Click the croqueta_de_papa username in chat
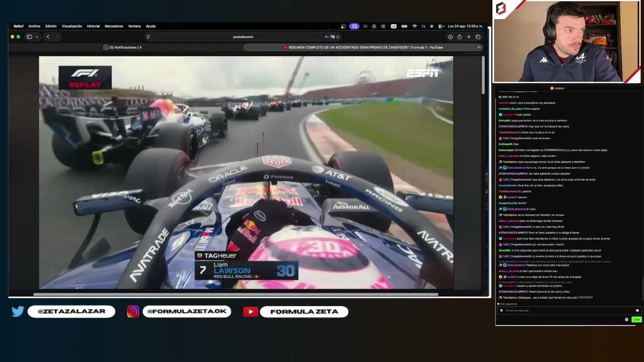This screenshot has width=644, height=362. [x=511, y=109]
